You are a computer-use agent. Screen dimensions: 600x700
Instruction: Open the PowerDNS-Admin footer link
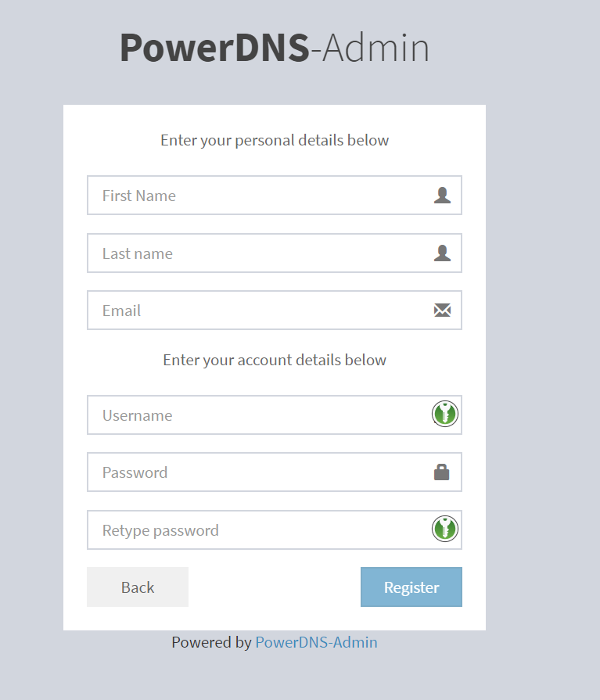pos(316,642)
